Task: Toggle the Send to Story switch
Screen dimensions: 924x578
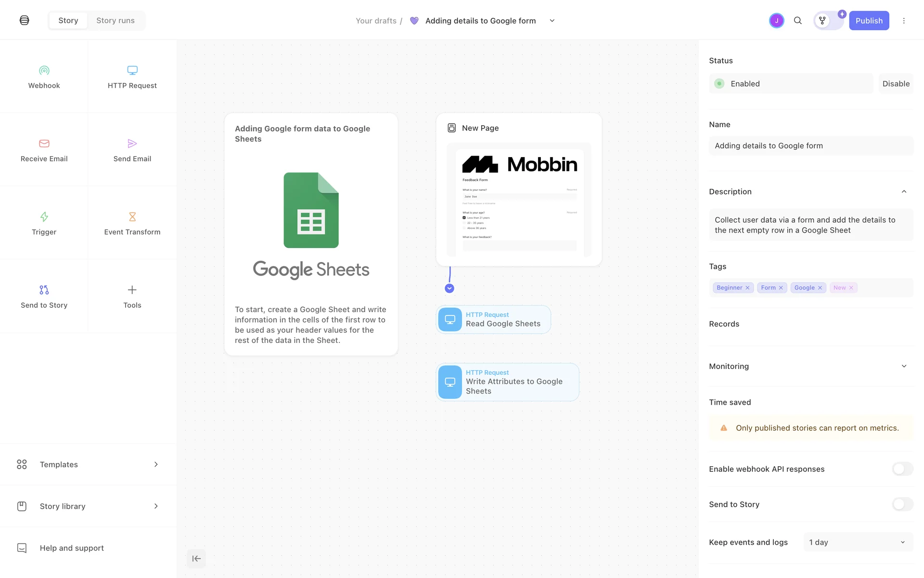Action: coord(902,504)
